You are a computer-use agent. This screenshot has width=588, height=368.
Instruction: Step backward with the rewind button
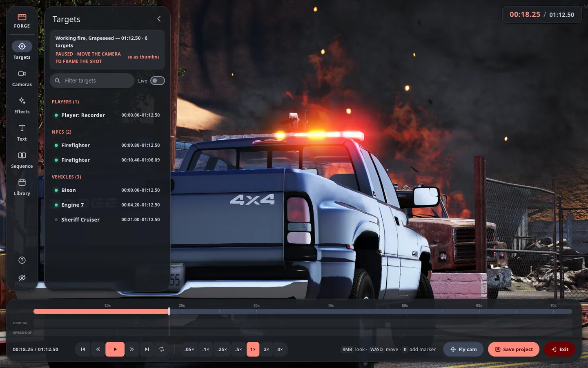98,349
